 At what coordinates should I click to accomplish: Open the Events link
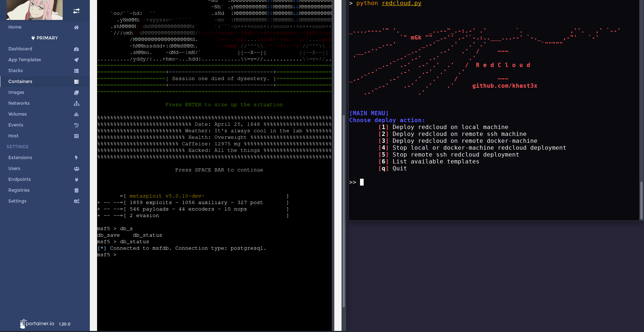pos(16,125)
